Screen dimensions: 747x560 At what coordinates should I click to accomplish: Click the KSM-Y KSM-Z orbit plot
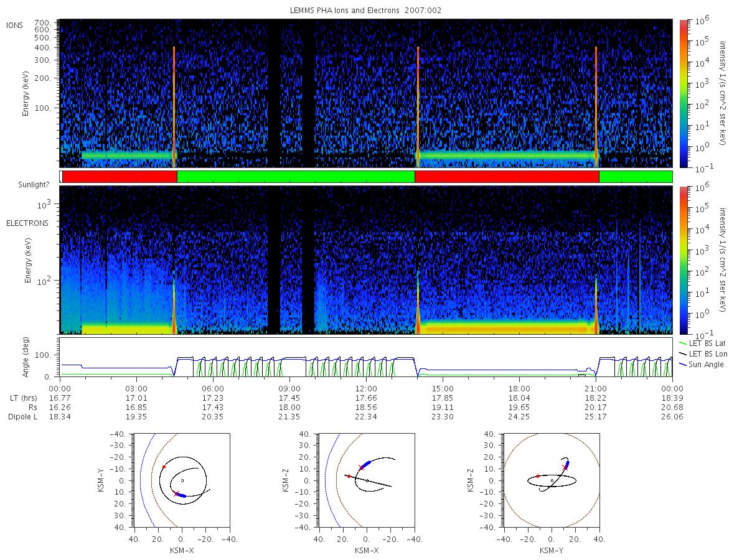point(552,480)
